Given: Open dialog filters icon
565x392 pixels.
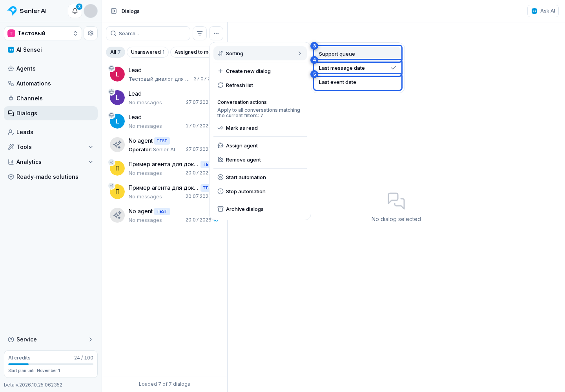Looking at the screenshot, I should tap(200, 33).
